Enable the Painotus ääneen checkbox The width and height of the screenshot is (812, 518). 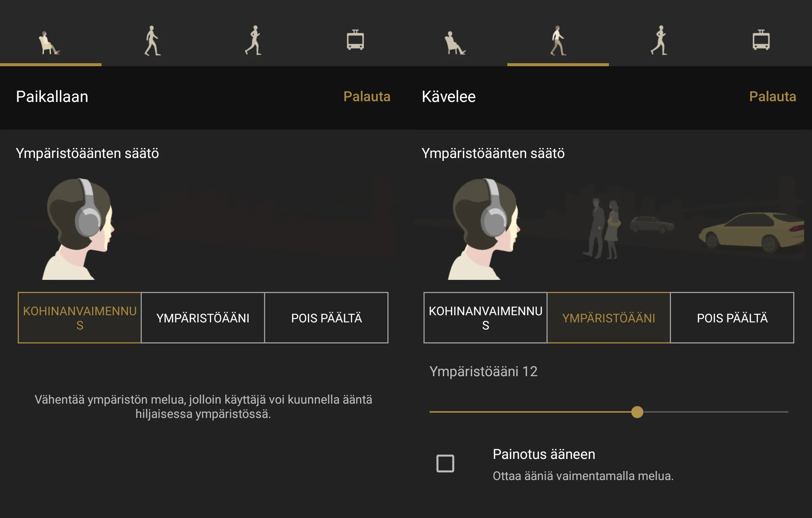[x=445, y=463]
